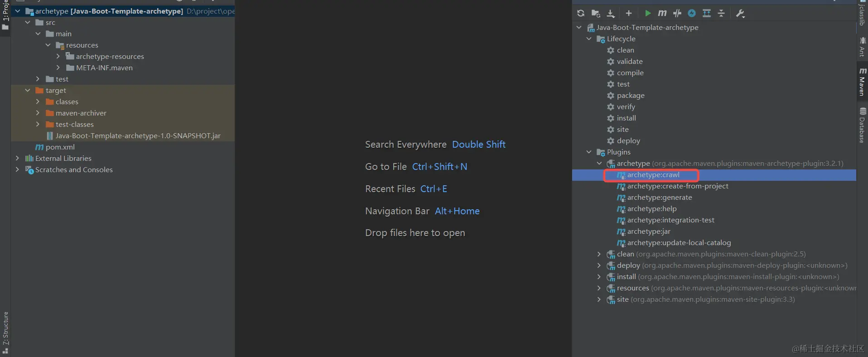Open Execute Maven Goal (m icon)
Screen dimensions: 868x357
pos(662,13)
